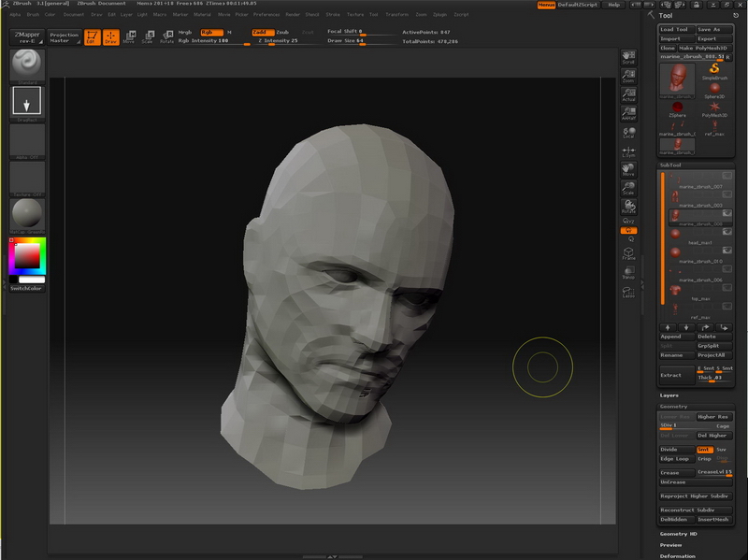Toggle visibility of head_max1 subtool
This screenshot has width=748, height=560.
point(726,232)
